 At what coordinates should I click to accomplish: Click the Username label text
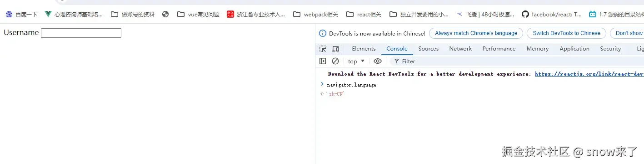coord(21,33)
